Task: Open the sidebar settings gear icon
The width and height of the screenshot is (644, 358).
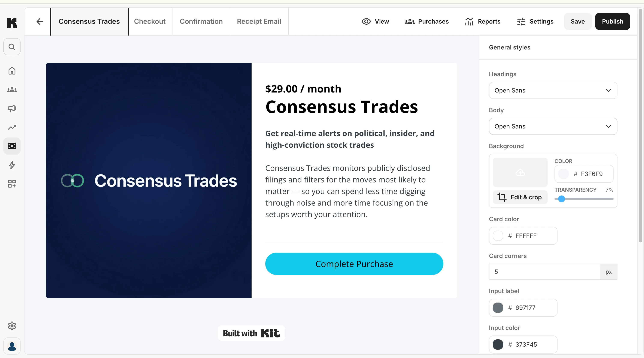Action: [x=12, y=326]
